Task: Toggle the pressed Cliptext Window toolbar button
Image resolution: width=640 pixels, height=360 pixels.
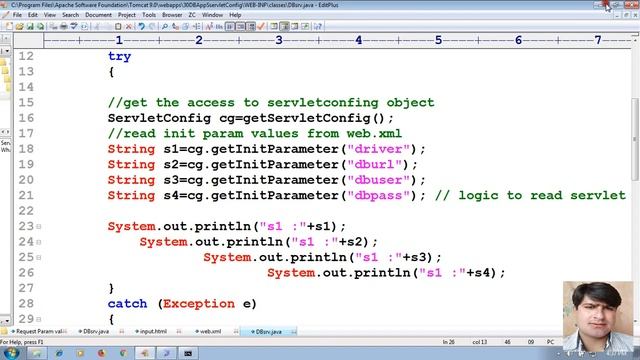Action: (x=284, y=27)
